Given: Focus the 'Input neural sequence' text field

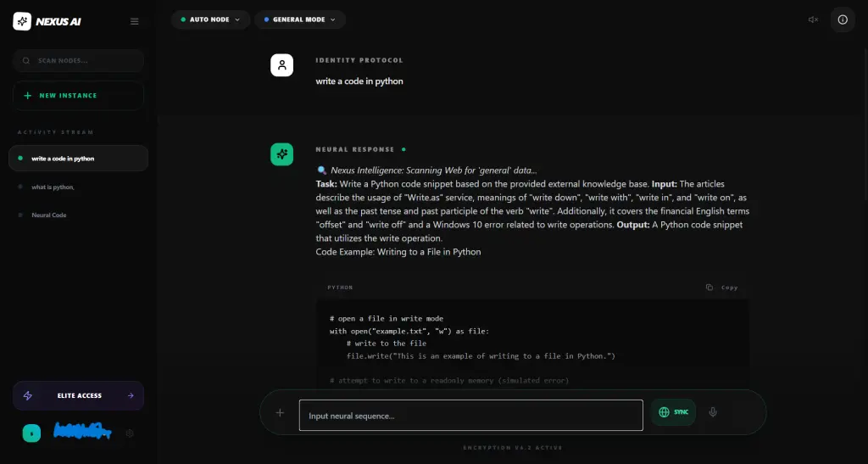Looking at the screenshot, I should [470, 416].
